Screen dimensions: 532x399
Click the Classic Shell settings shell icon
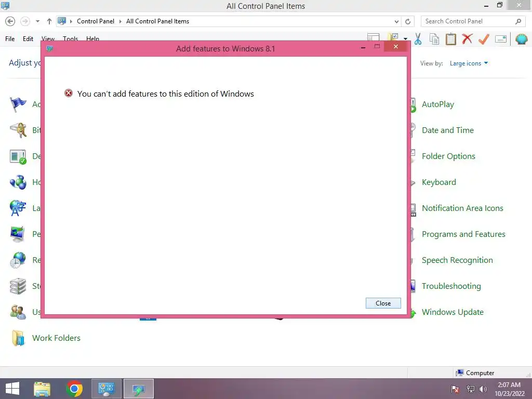[521, 39]
